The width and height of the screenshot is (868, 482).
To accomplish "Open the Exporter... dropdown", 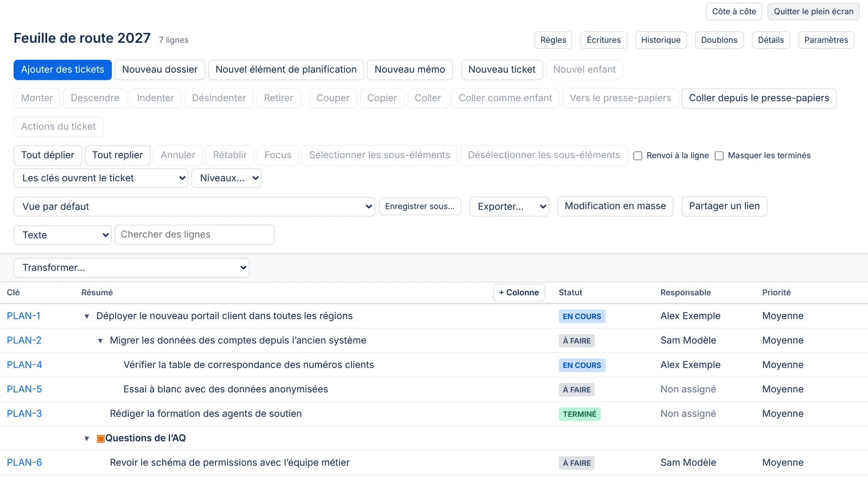I will [509, 206].
